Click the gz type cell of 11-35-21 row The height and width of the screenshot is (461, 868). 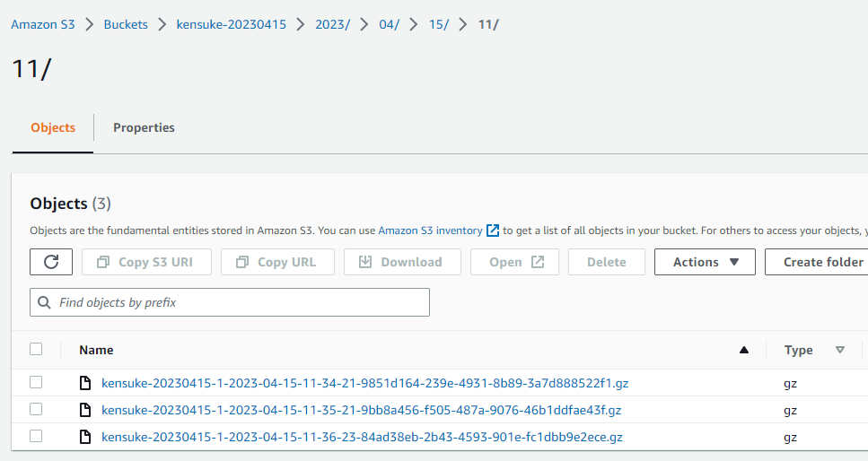pos(791,411)
